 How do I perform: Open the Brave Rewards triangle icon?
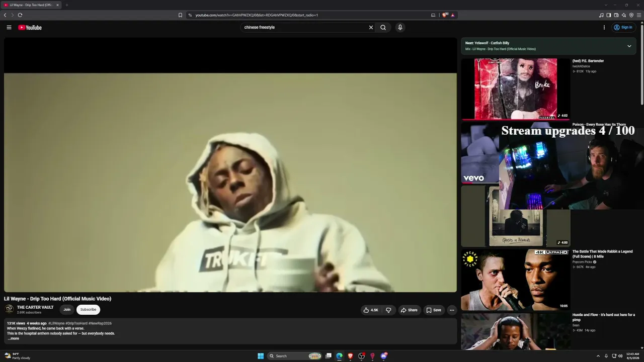point(452,15)
